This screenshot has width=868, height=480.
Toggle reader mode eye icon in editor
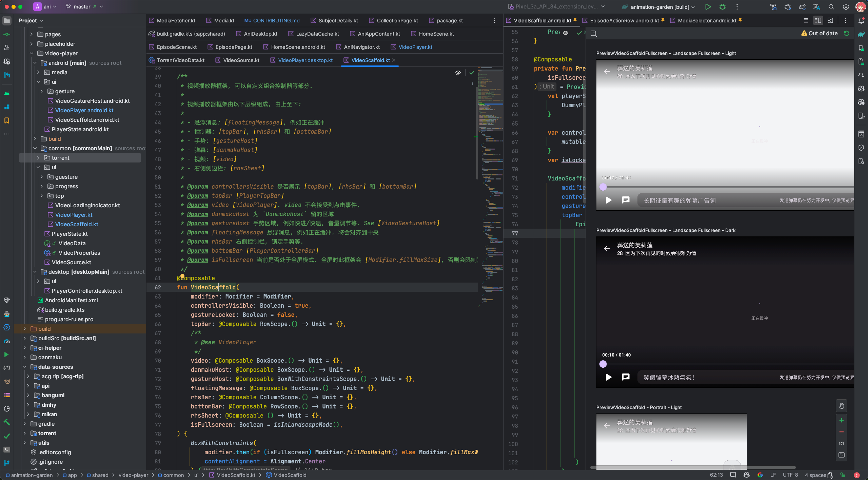click(x=458, y=73)
